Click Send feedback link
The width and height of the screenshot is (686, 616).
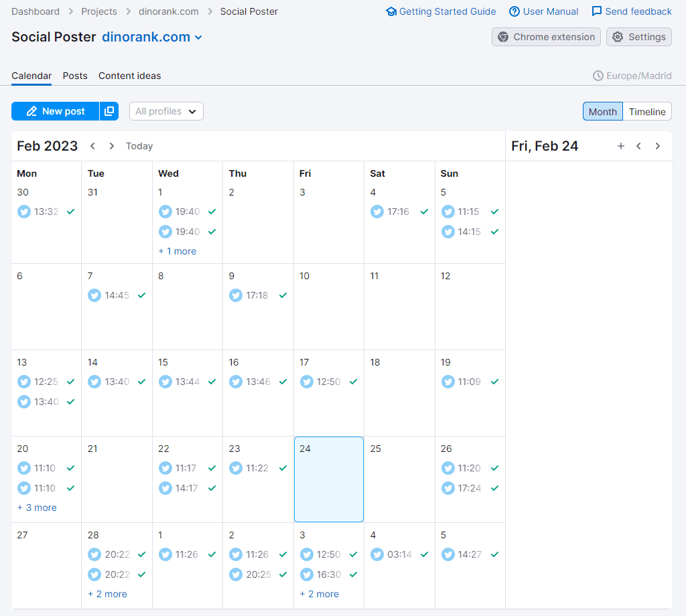(632, 11)
